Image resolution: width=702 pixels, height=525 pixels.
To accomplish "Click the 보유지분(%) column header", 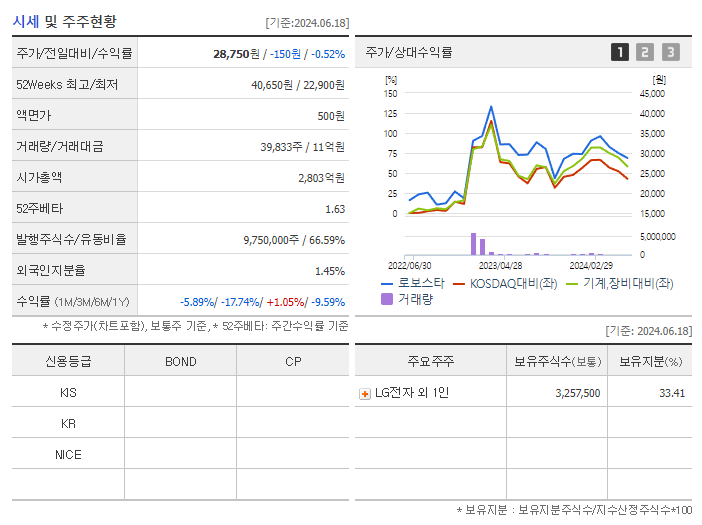I will click(x=651, y=361).
